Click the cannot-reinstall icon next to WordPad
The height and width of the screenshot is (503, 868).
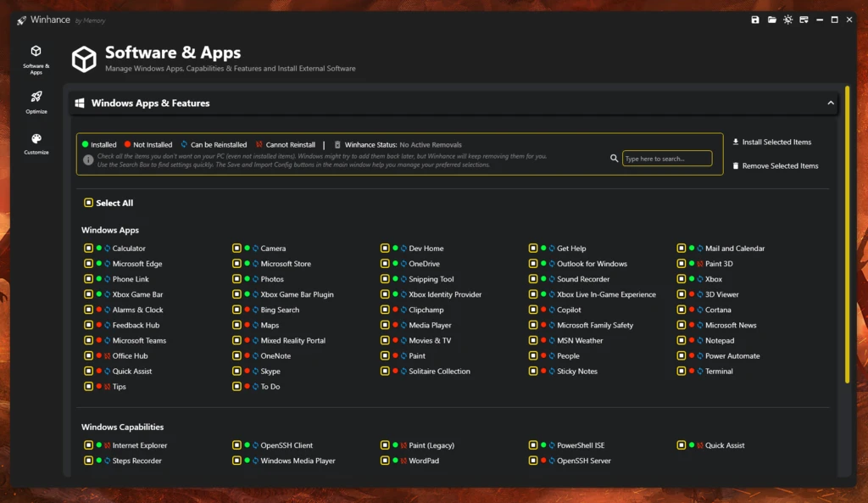pyautogui.click(x=403, y=461)
